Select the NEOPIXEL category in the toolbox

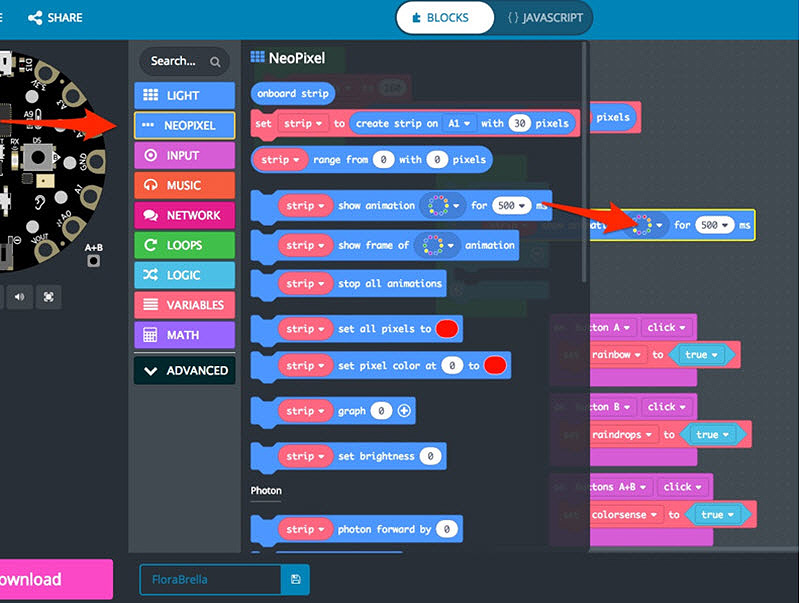(x=184, y=124)
